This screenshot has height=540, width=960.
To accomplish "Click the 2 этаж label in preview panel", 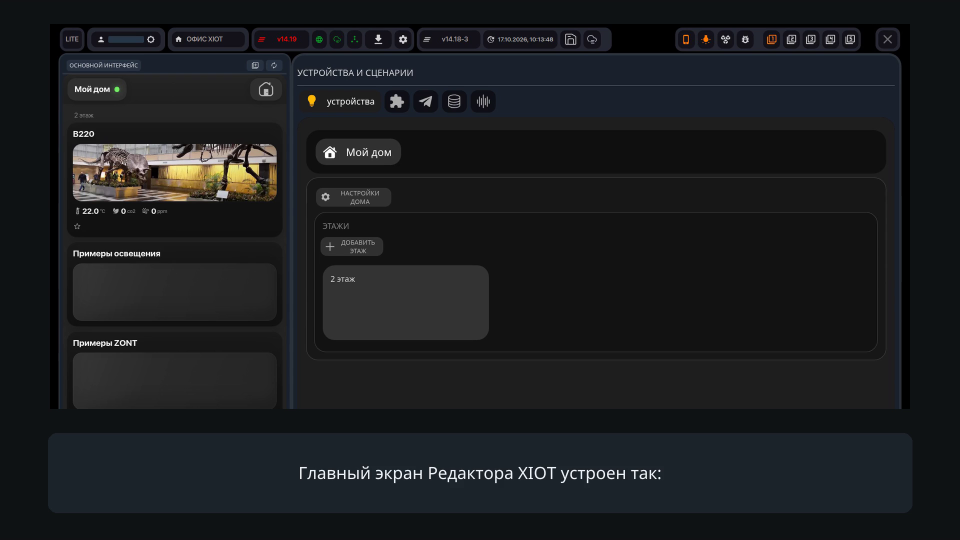I will [84, 115].
